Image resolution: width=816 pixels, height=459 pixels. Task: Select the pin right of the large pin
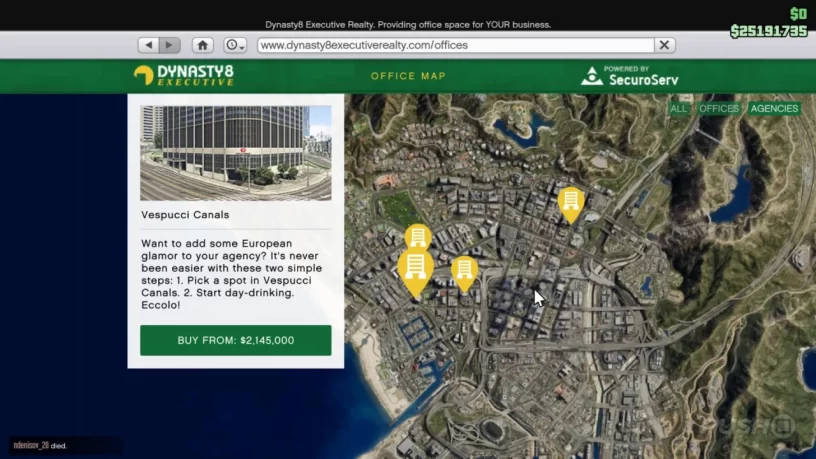pos(464,271)
